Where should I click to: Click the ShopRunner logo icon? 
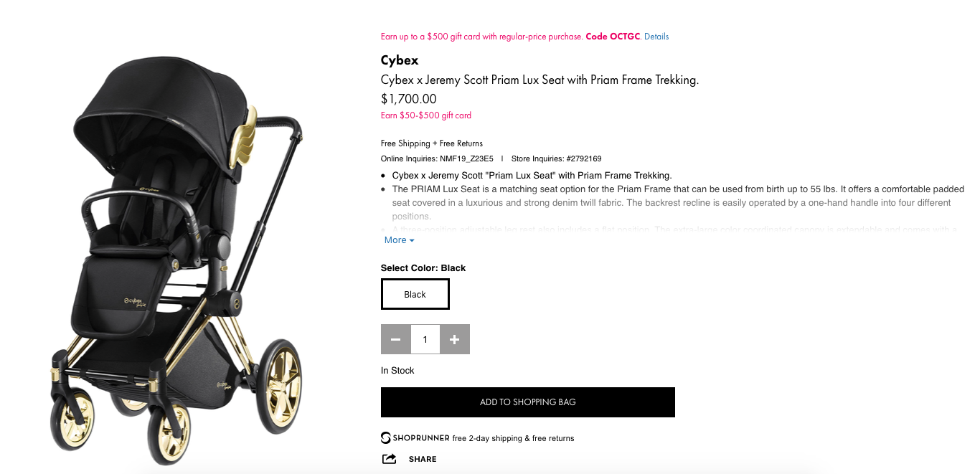tap(386, 438)
